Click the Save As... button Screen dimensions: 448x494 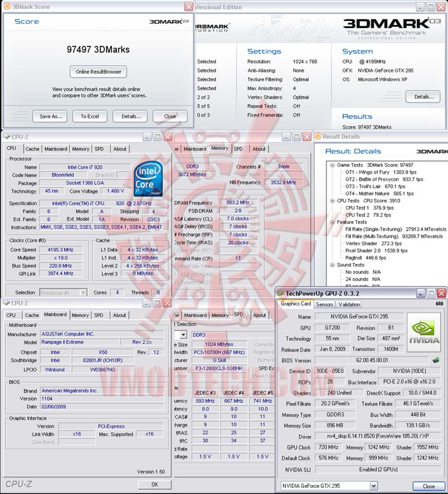tap(51, 116)
